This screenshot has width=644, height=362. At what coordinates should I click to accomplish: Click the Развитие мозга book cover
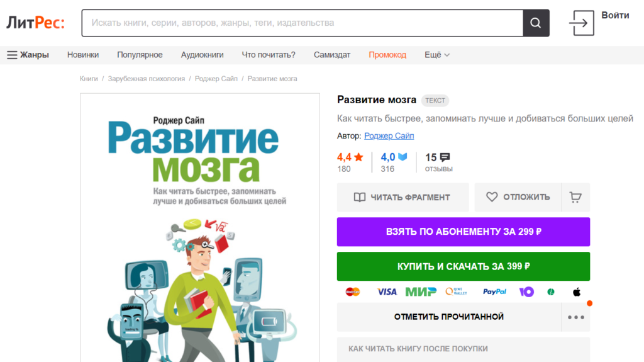tap(200, 228)
